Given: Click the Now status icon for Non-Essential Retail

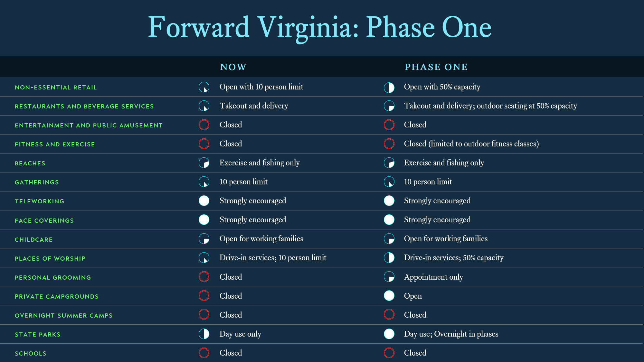Looking at the screenshot, I should 204,87.
